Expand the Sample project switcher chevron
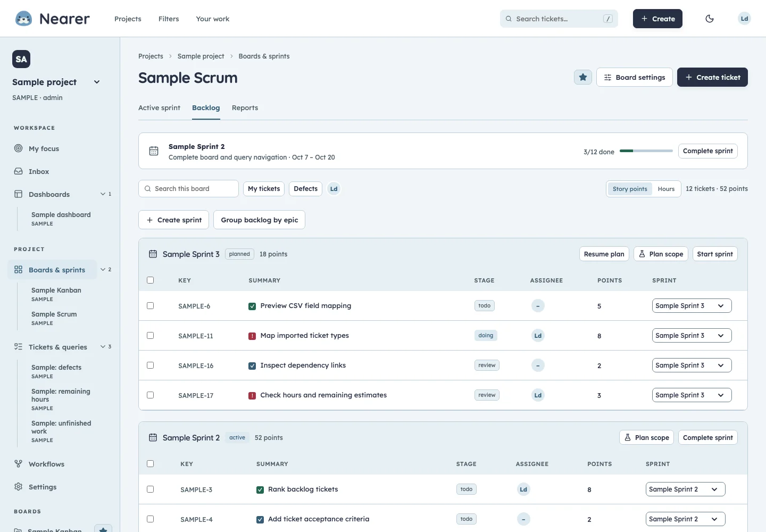 pyautogui.click(x=97, y=82)
